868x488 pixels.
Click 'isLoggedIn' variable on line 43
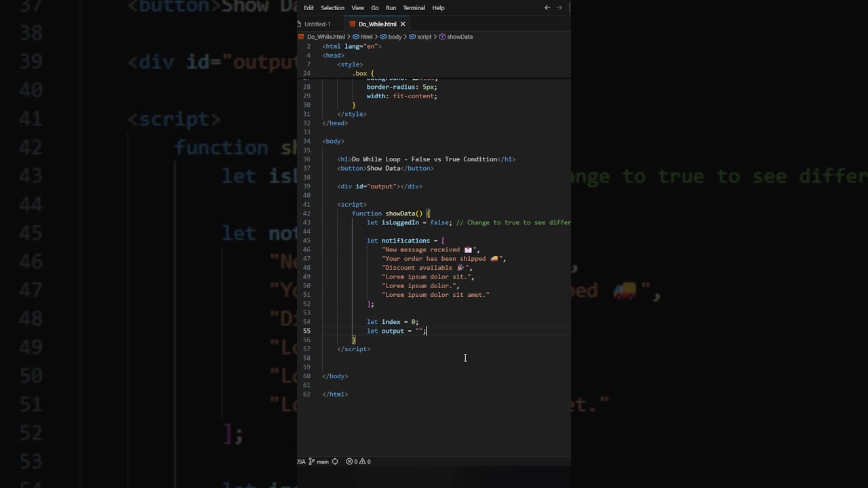pyautogui.click(x=400, y=222)
